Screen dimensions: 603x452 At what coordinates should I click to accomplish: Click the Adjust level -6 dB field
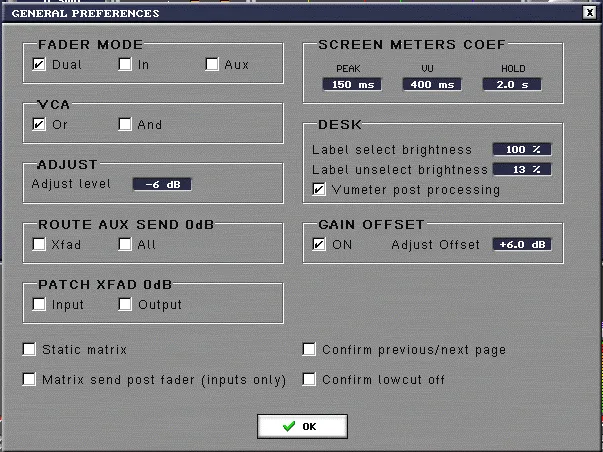point(162,184)
